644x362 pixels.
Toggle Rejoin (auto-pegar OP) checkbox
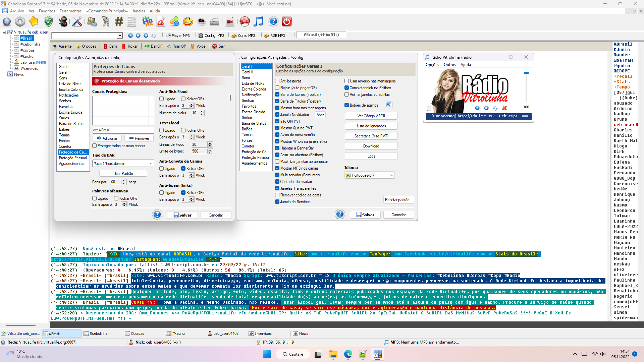click(277, 88)
